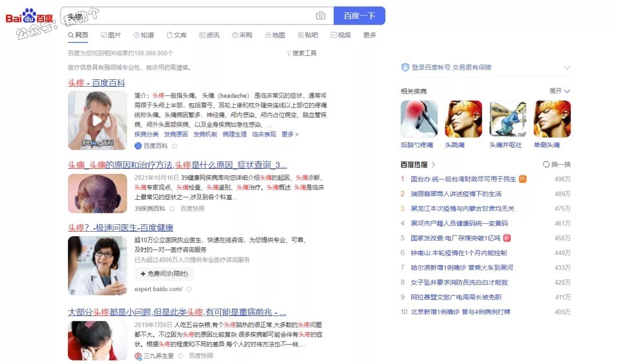Click the 登录百度帐号 shield icon
Image resolution: width=617 pixels, height=364 pixels.
[405, 67]
